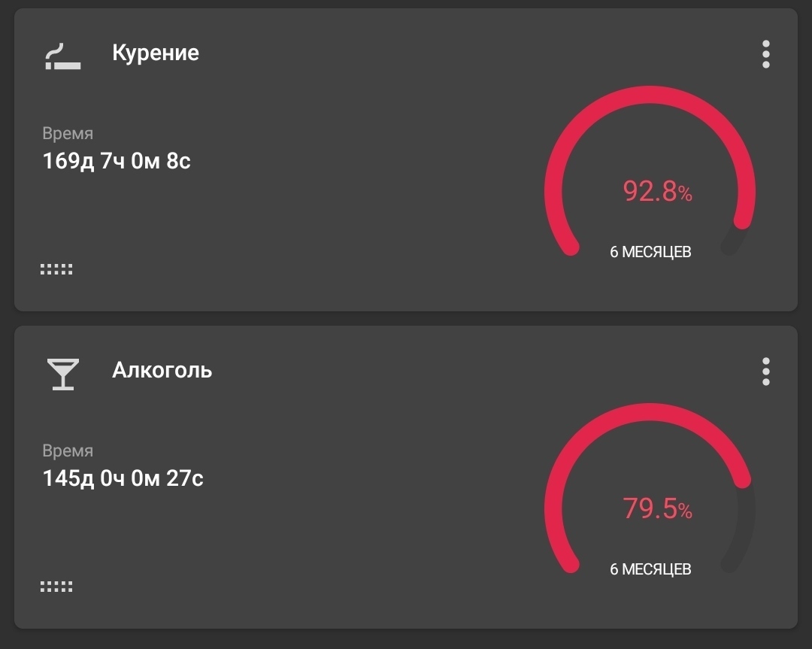Click the cigarette icon on Курение card
812x649 pixels.
click(62, 56)
